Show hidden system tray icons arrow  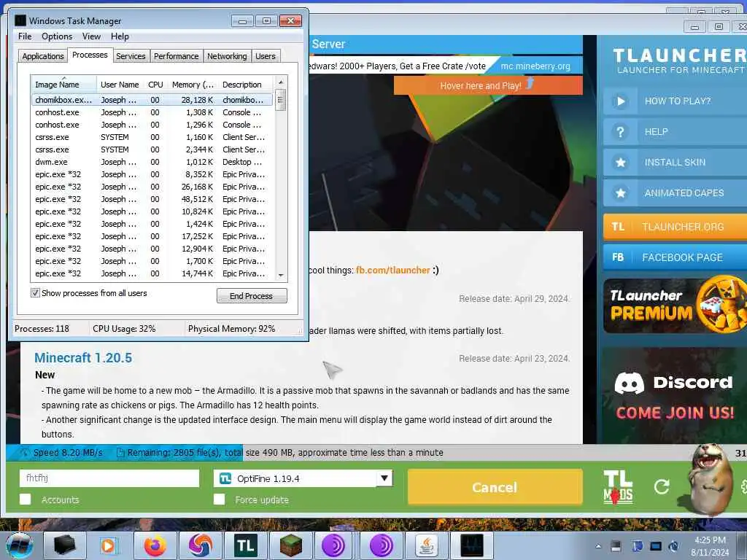(x=598, y=546)
